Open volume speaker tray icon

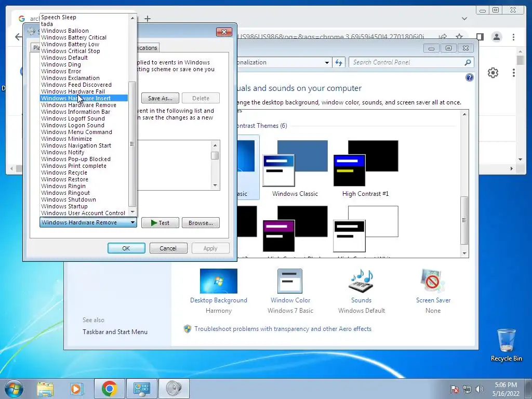pos(480,389)
